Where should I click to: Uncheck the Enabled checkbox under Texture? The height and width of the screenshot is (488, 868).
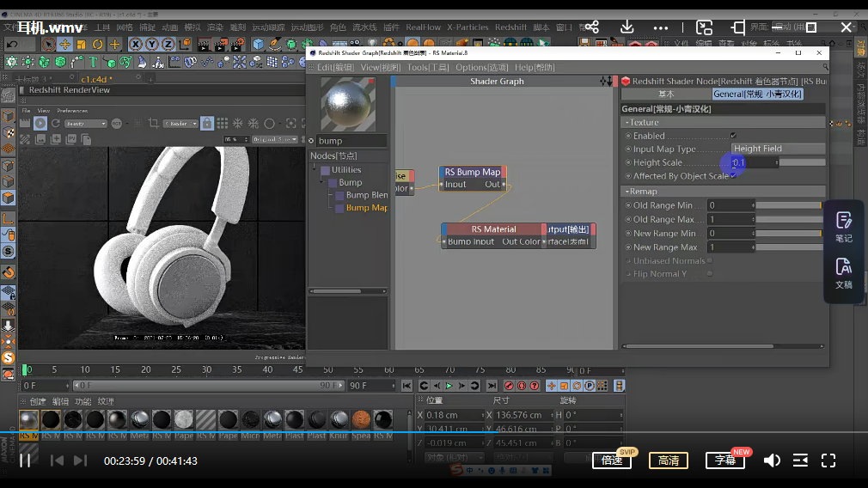733,136
